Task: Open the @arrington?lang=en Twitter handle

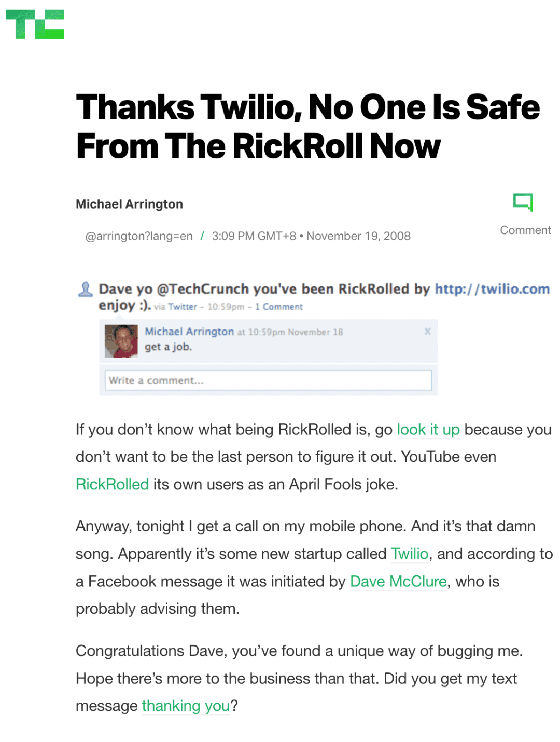Action: (139, 236)
